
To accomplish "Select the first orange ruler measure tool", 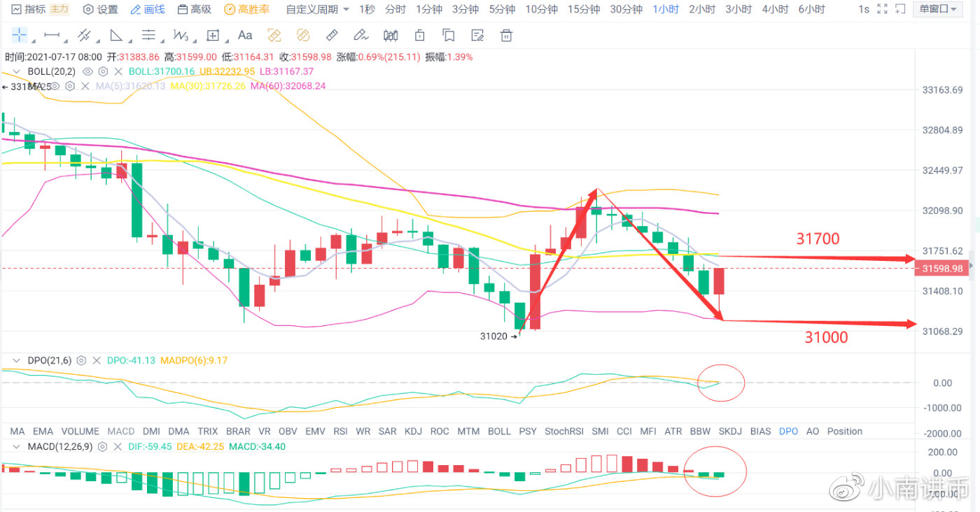I will click(x=274, y=35).
